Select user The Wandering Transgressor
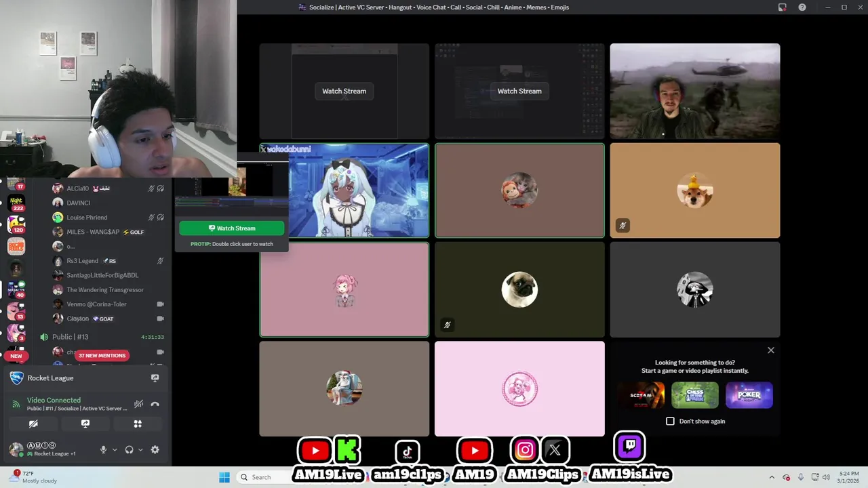The width and height of the screenshot is (868, 488). [x=108, y=289]
